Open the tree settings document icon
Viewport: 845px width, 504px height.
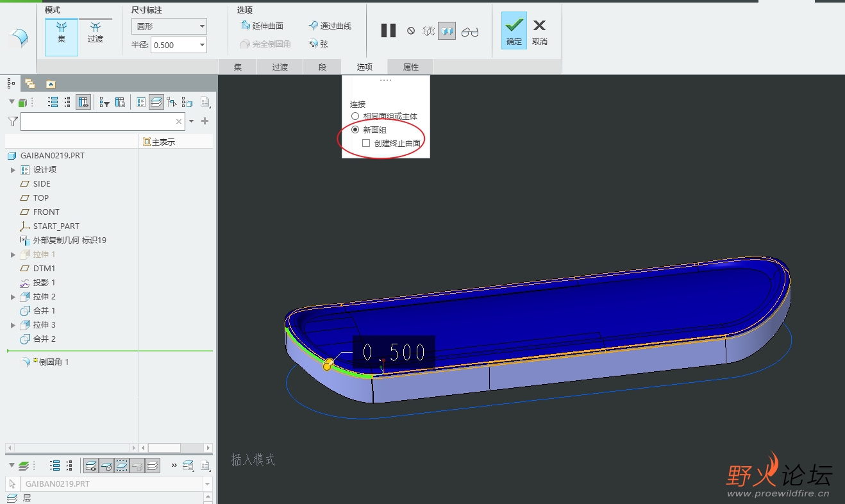click(205, 102)
